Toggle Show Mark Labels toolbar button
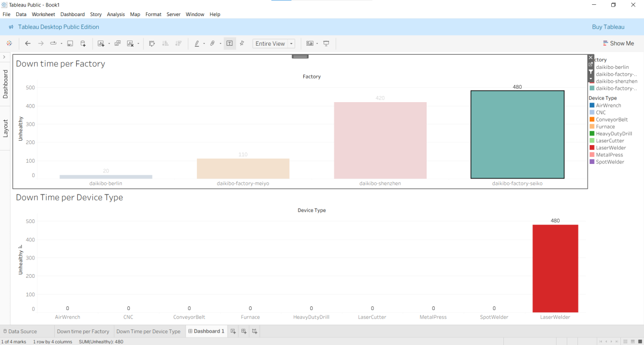 (x=229, y=44)
